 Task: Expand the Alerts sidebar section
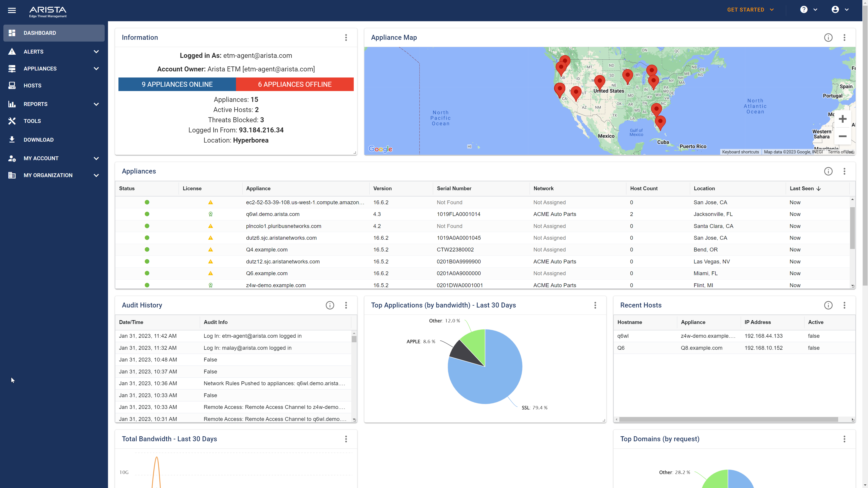[96, 52]
